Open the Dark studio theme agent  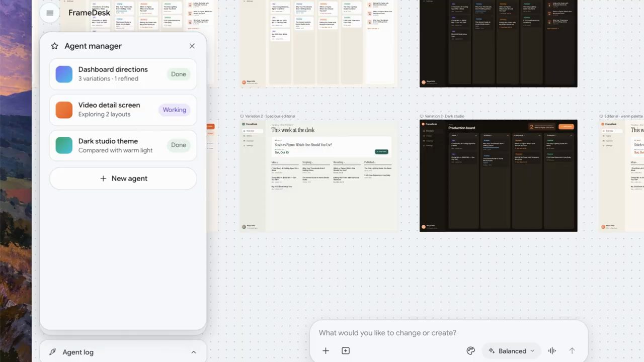coord(123,145)
